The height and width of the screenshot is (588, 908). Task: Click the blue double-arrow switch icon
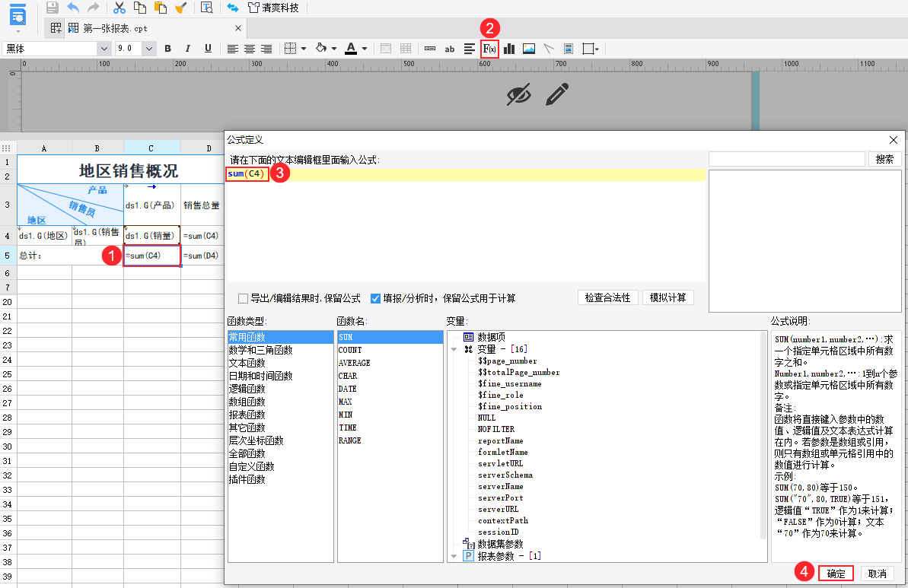pyautogui.click(x=233, y=8)
